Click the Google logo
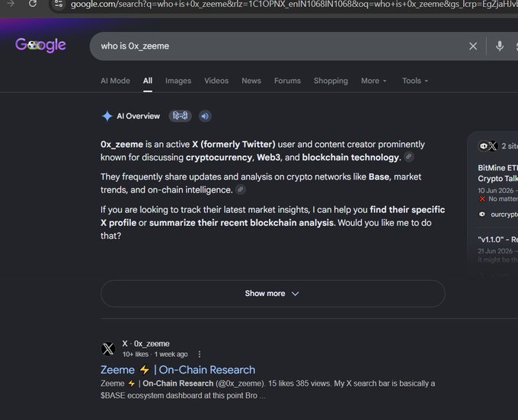The image size is (518, 420). [x=40, y=45]
